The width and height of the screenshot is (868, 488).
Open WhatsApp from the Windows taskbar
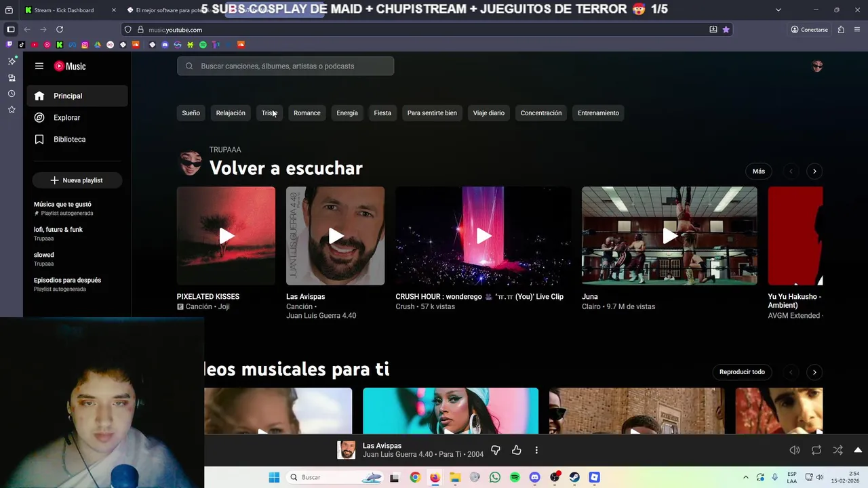tap(495, 477)
